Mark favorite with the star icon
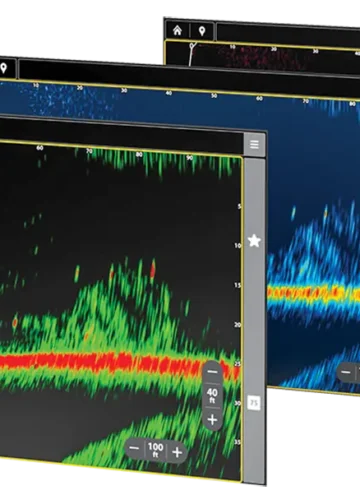This screenshot has width=360, height=504. (254, 241)
